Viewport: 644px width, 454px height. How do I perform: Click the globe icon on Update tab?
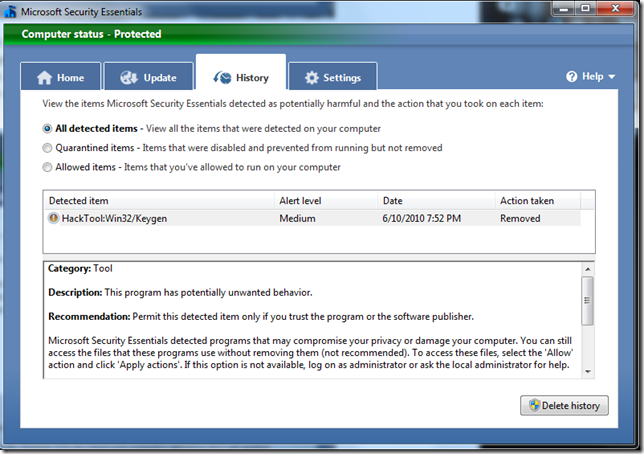tap(129, 77)
